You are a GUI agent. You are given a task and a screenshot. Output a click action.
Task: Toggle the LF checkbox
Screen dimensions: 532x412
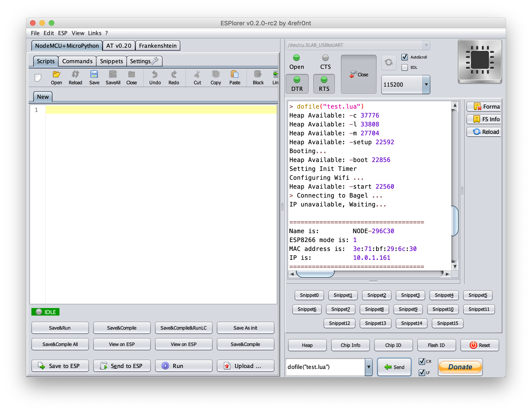pos(422,373)
